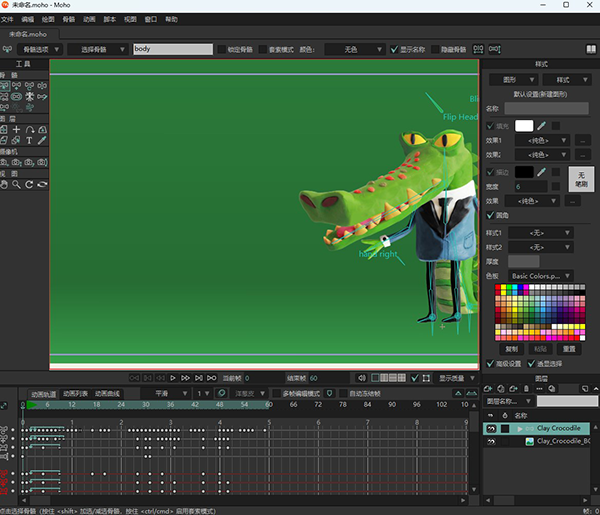Select the Select Bone tool
The height and width of the screenshot is (515, 600).
[x=4, y=86]
